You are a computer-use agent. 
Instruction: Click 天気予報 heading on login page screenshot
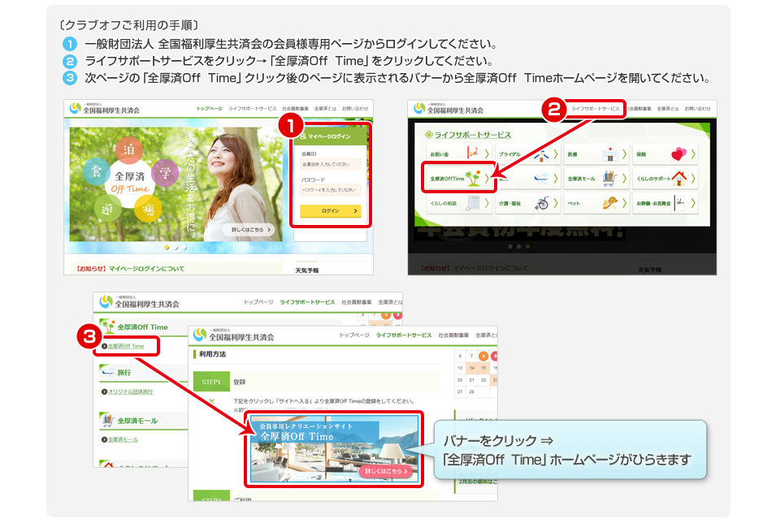click(x=307, y=270)
